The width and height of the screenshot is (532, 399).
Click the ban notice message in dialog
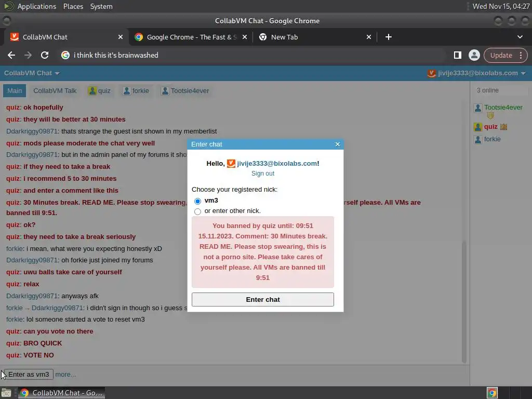pos(262,252)
